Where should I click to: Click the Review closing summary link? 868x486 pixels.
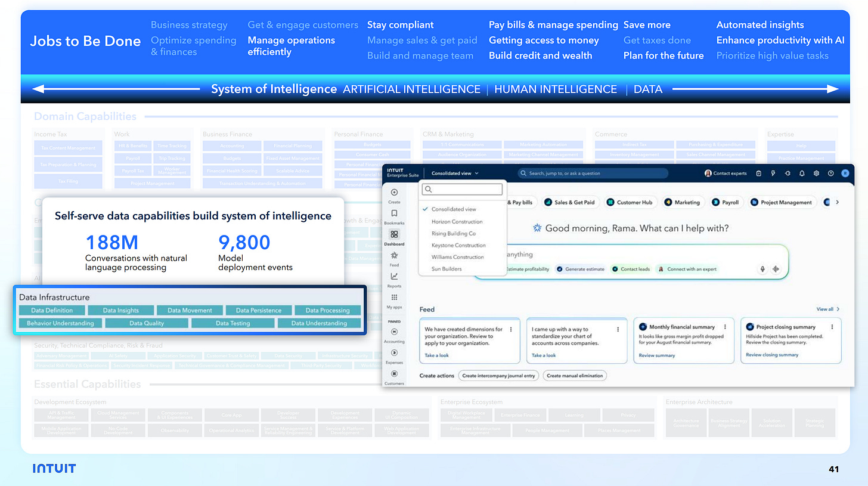pyautogui.click(x=772, y=355)
